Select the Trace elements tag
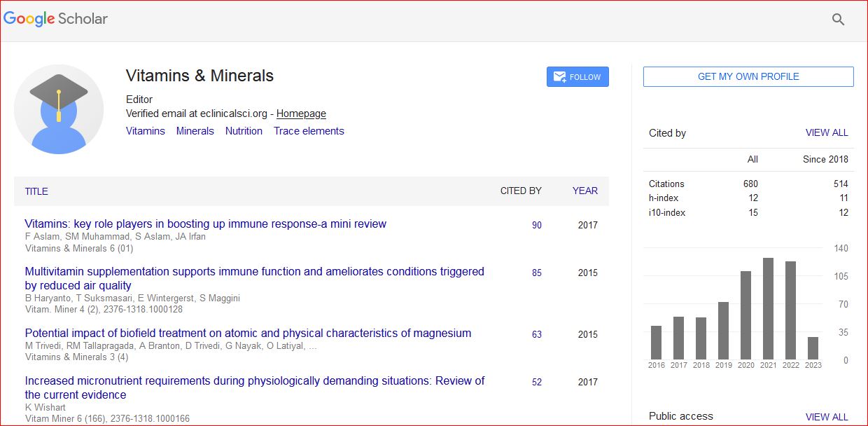This screenshot has width=868, height=426. pyautogui.click(x=309, y=131)
